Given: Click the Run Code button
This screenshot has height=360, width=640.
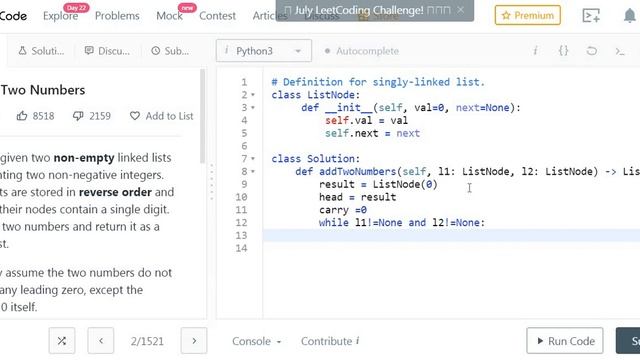Looking at the screenshot, I should pos(564,341).
